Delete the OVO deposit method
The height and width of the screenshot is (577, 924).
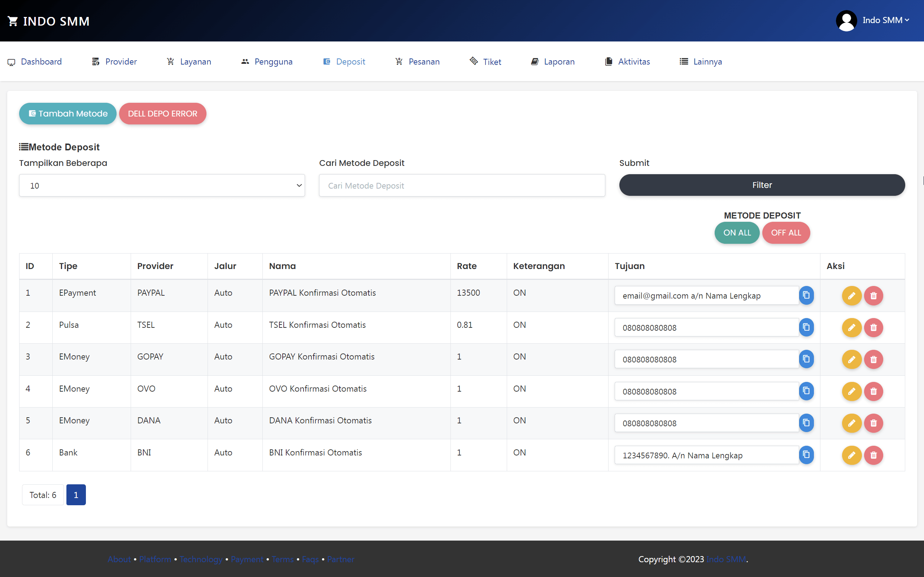coord(874,391)
